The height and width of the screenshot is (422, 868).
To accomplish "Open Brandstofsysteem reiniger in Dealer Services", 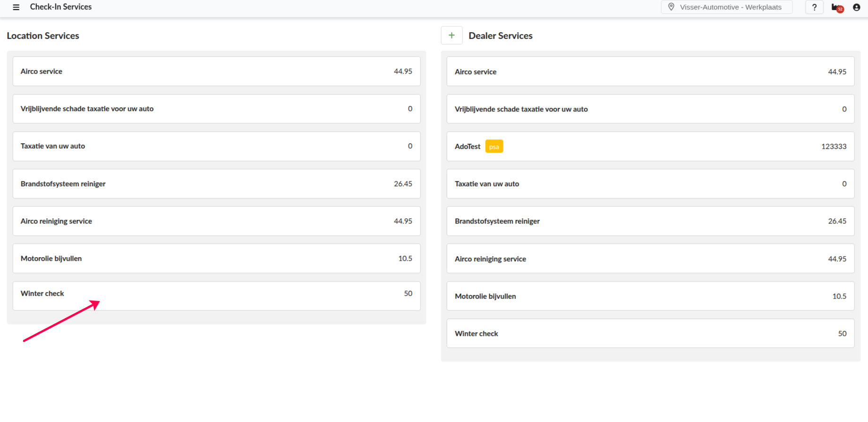I will [x=650, y=221].
